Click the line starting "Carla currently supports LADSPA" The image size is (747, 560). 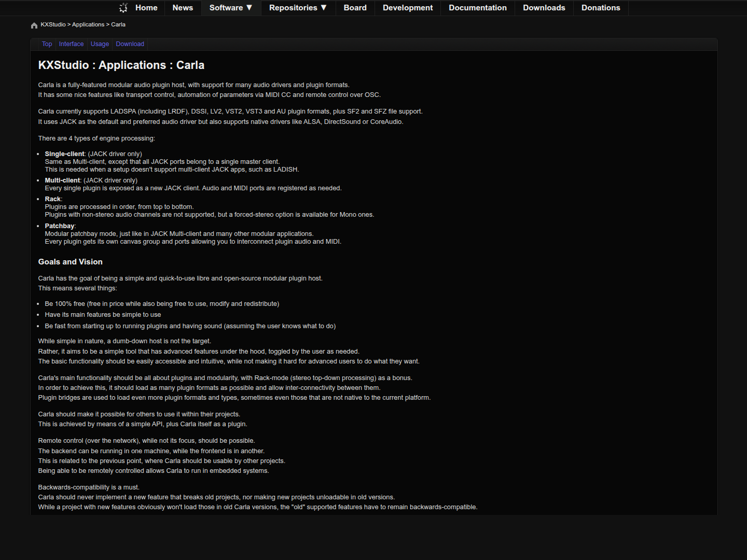click(230, 111)
